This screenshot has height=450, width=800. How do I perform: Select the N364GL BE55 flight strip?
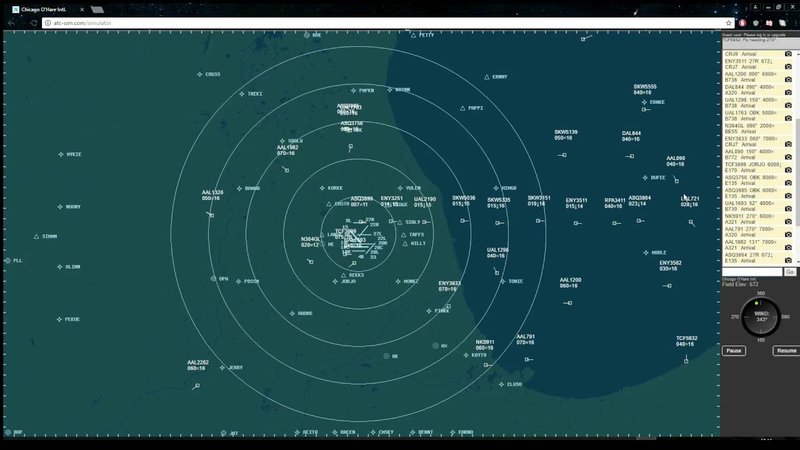click(x=754, y=129)
